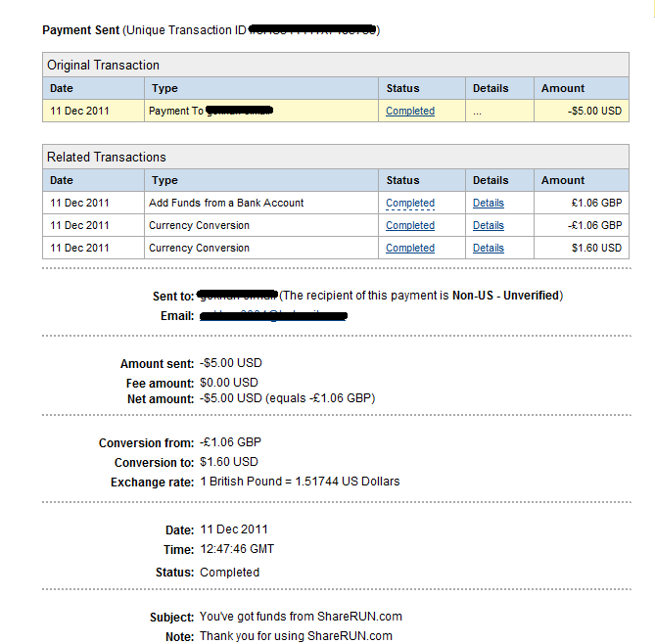Open Details for Add Funds from Bank Account
Image resolution: width=655 pixels, height=644 pixels.
click(x=489, y=203)
